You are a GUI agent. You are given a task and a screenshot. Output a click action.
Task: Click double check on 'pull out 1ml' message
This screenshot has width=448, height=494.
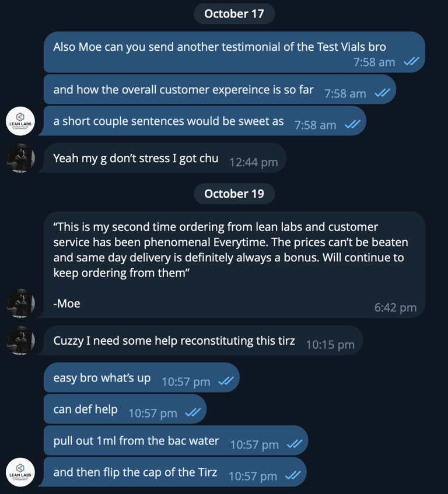click(x=294, y=444)
